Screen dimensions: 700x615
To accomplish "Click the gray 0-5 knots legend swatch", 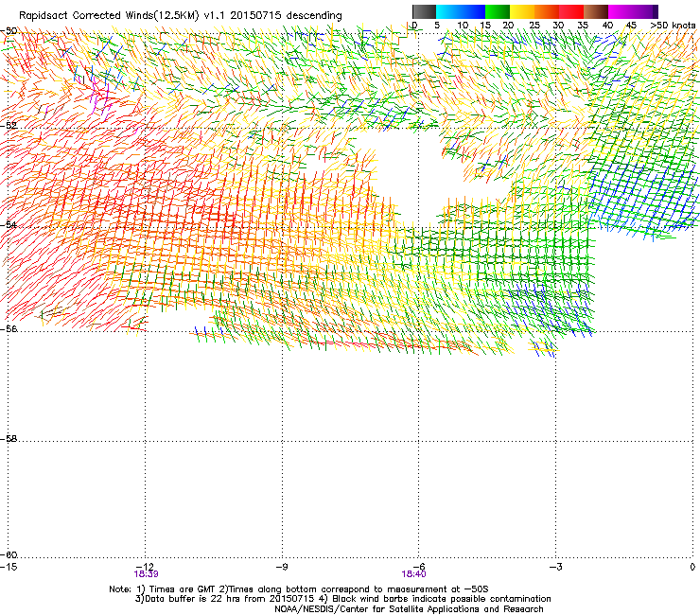I will tap(424, 11).
